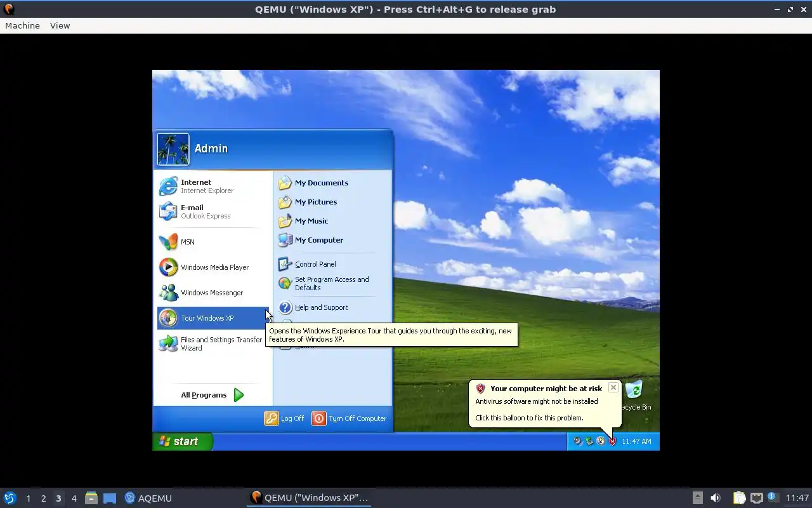
Task: Open Windows Messenger
Action: [213, 293]
